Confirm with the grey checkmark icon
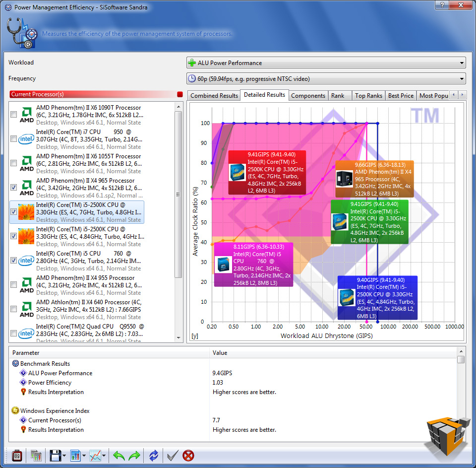476x468 pixels. (173, 456)
